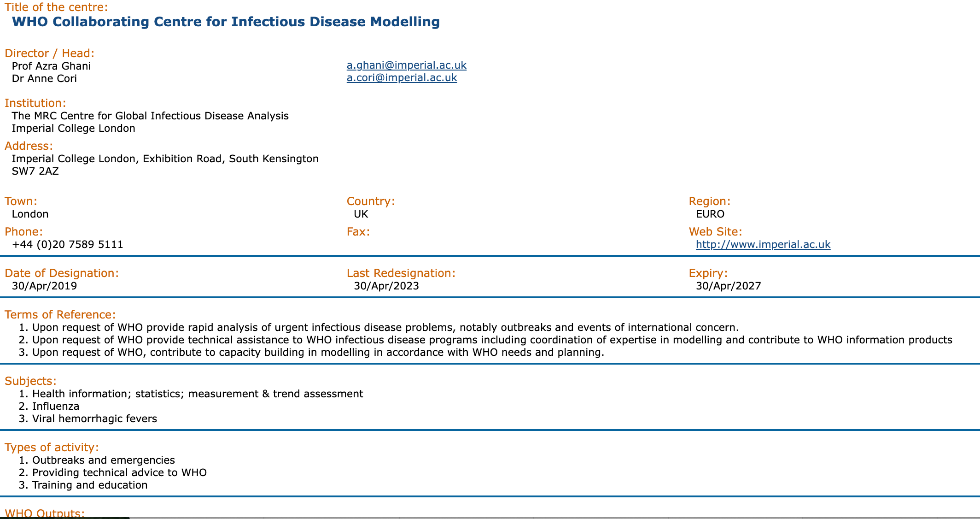Click the Training and education activity item
This screenshot has width=980, height=519.
pyautogui.click(x=90, y=485)
